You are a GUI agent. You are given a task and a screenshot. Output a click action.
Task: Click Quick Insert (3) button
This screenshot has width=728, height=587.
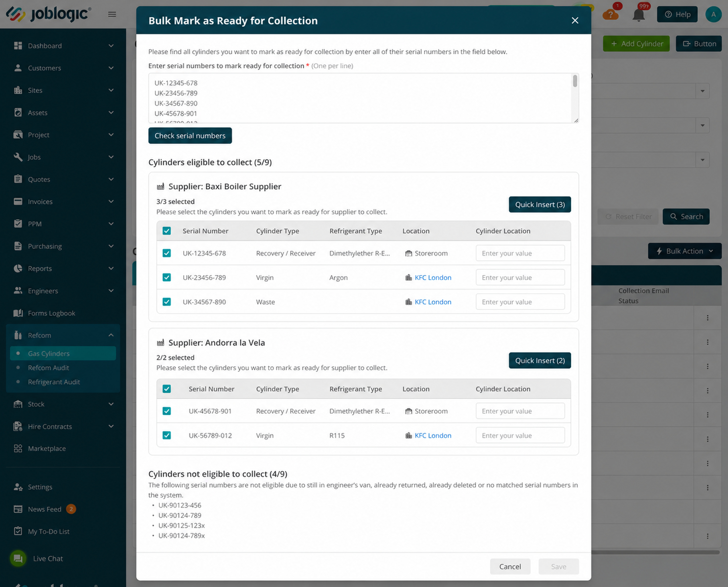tap(540, 205)
